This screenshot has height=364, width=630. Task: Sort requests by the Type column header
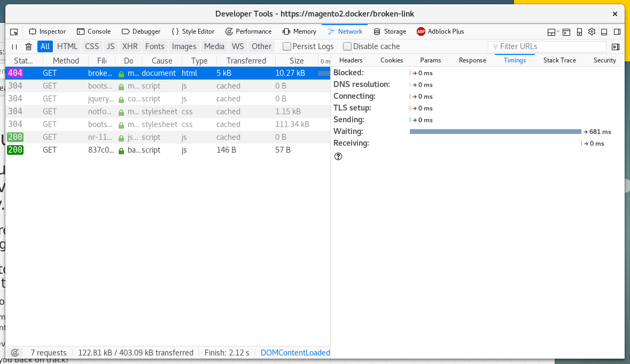pos(199,61)
